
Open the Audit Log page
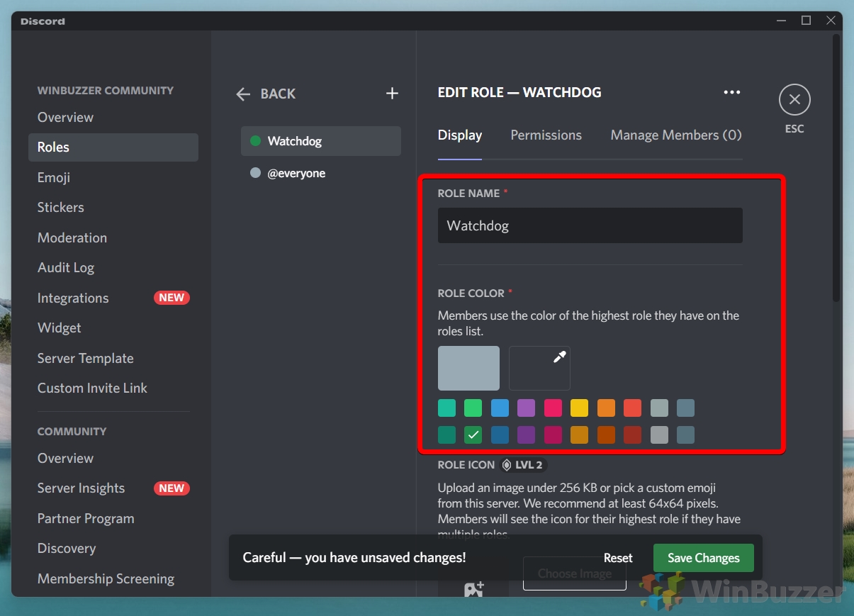(x=113, y=267)
